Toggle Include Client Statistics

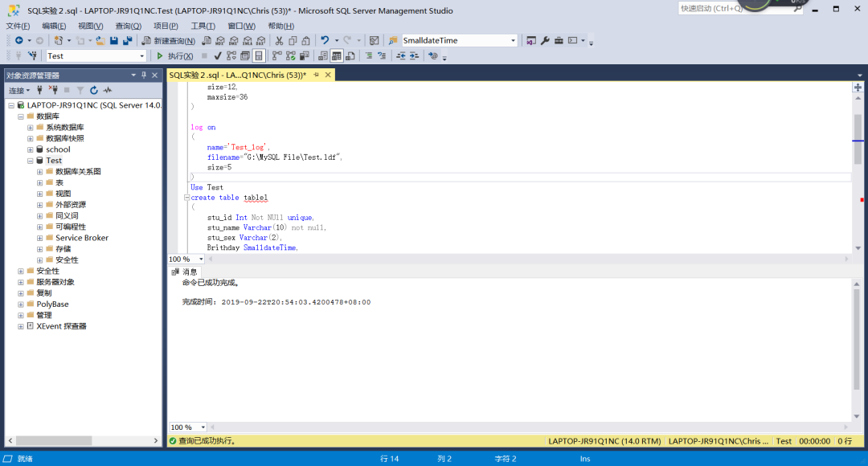click(304, 56)
